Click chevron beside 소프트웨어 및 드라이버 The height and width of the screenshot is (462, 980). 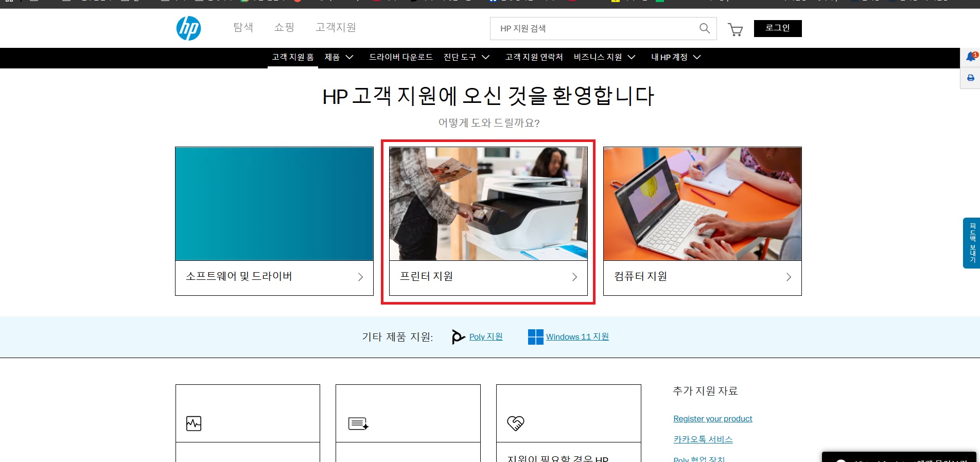coord(360,277)
